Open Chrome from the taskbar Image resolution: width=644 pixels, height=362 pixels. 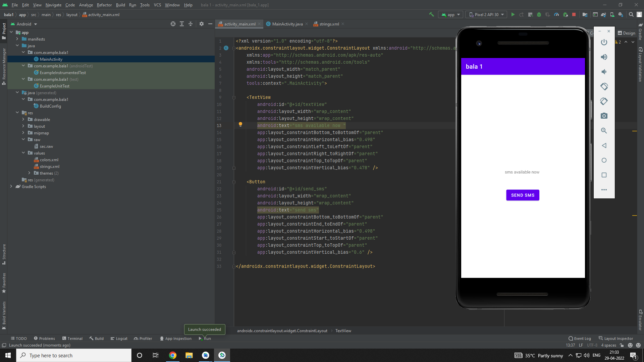click(173, 355)
